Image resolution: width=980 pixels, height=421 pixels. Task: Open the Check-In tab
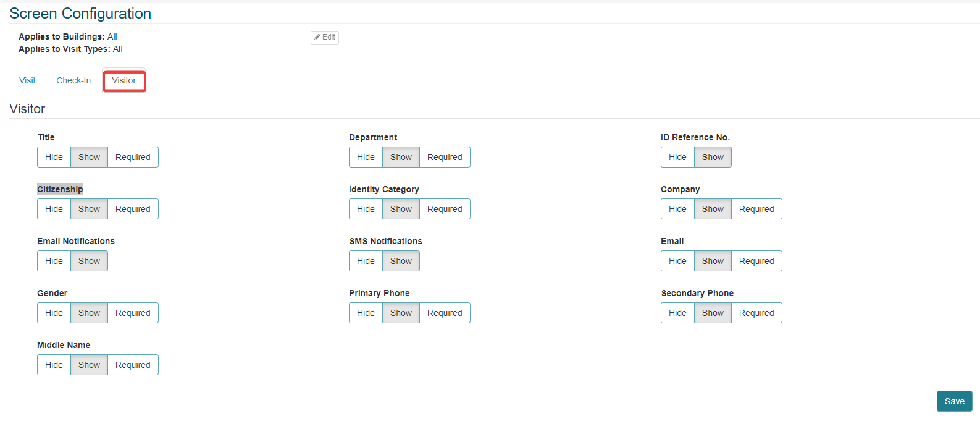[x=73, y=80]
